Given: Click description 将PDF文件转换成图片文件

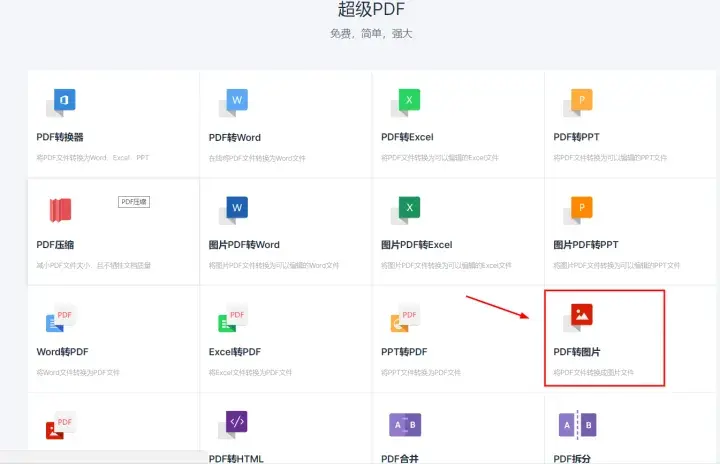Looking at the screenshot, I should [x=593, y=372].
